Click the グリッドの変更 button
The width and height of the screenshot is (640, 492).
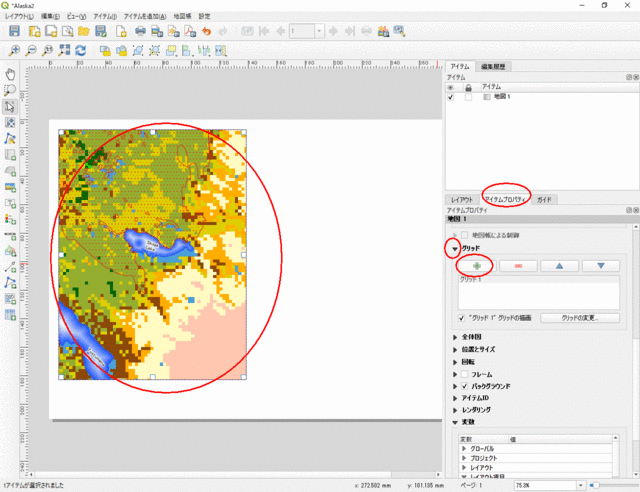coord(580,318)
